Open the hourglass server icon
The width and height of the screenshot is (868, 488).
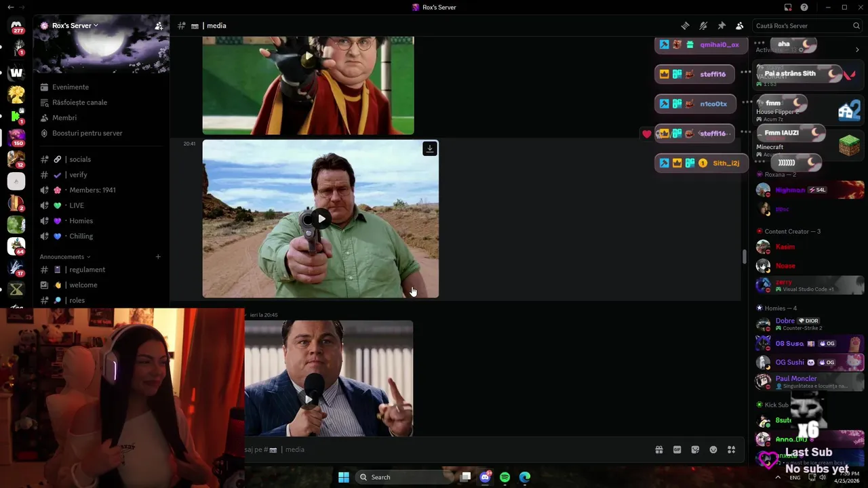tap(16, 289)
